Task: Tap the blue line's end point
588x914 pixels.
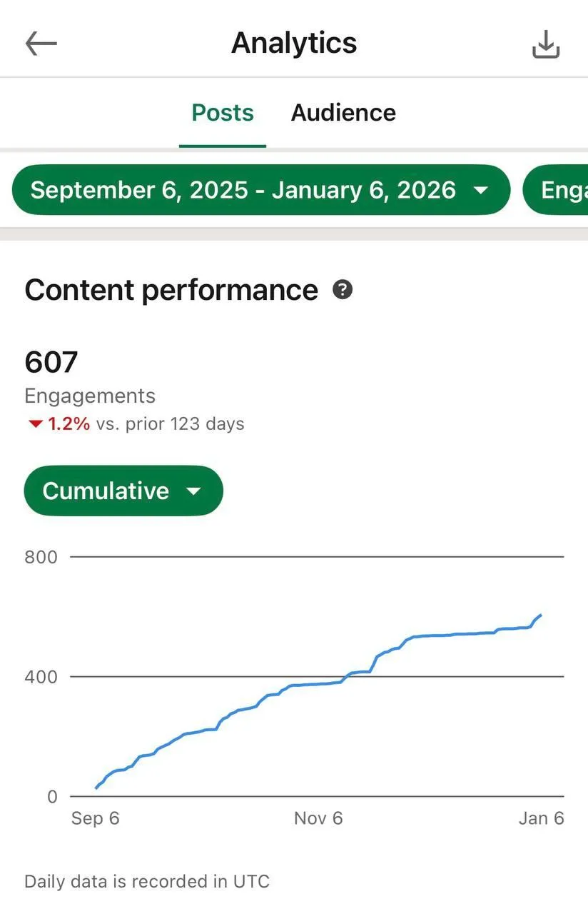Action: point(541,615)
